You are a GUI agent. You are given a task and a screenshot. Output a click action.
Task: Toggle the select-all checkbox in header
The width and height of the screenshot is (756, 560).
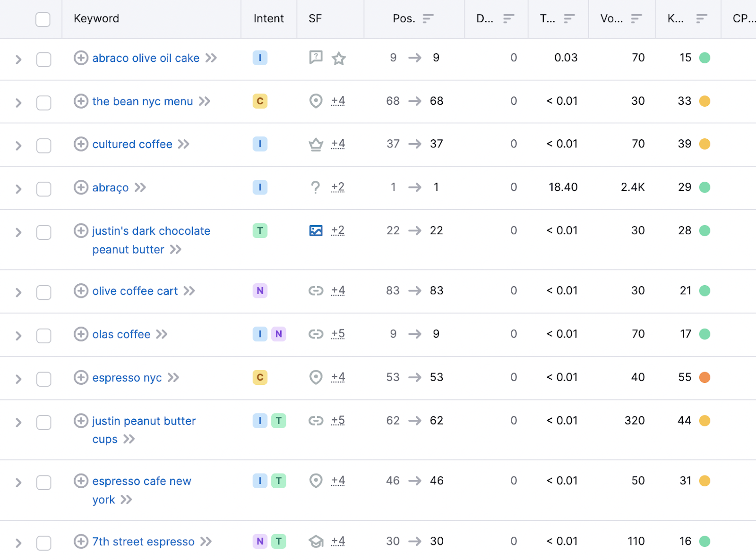click(43, 19)
